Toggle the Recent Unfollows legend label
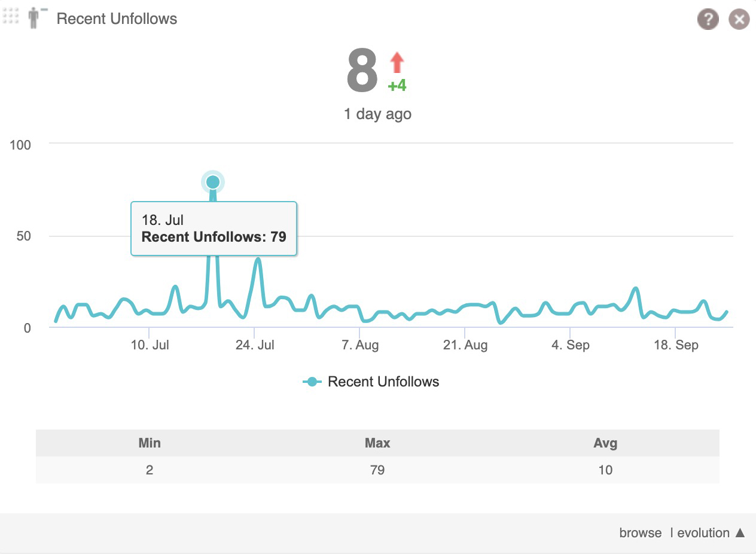This screenshot has height=554, width=756. 383,382
